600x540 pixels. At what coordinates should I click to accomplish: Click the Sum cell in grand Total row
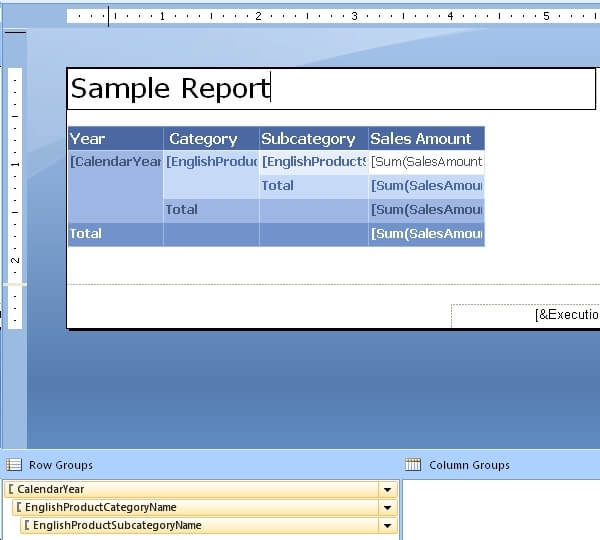[x=427, y=234]
